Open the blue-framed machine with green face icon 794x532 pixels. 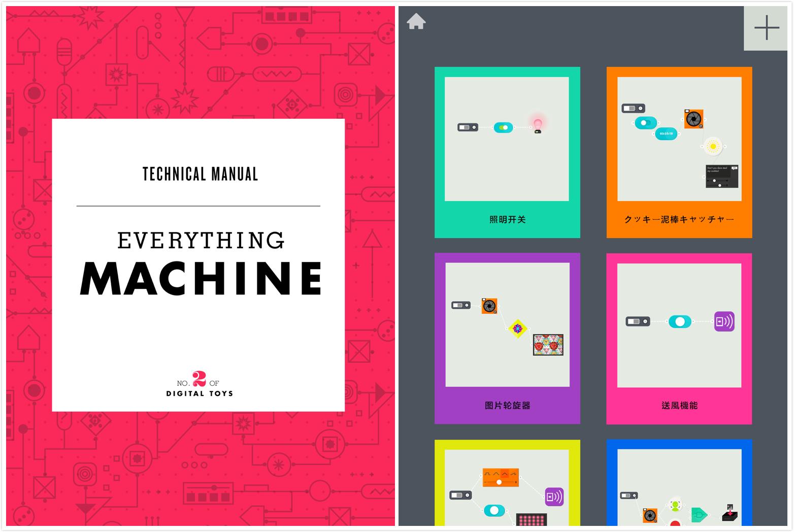coord(679,483)
